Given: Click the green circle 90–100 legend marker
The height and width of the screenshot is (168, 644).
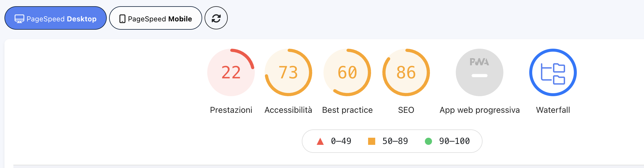Looking at the screenshot, I should coord(428,141).
